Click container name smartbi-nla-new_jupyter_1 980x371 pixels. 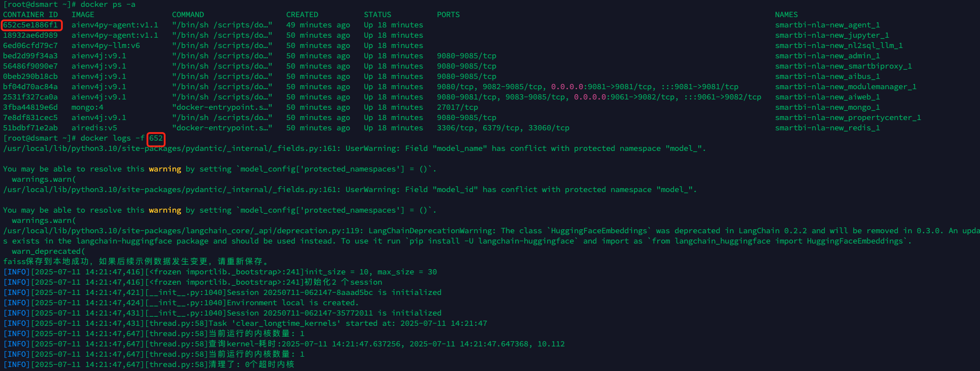pyautogui.click(x=832, y=35)
